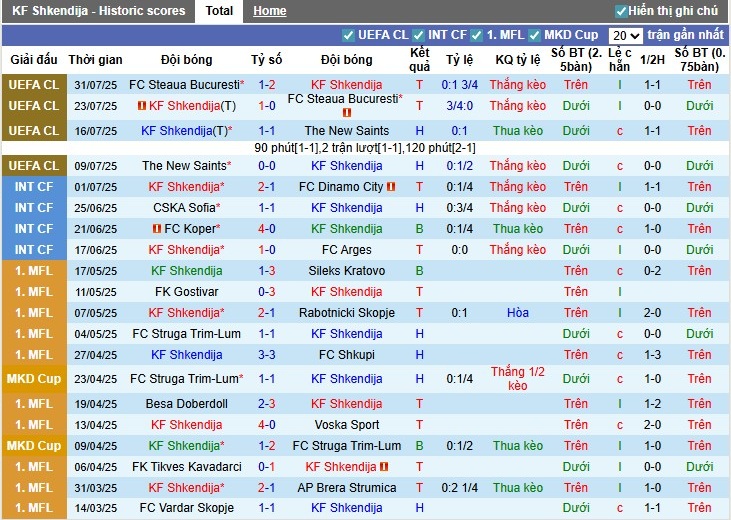Click the 0:2 1/4 odds value
The image size is (731, 520).
coord(460,488)
